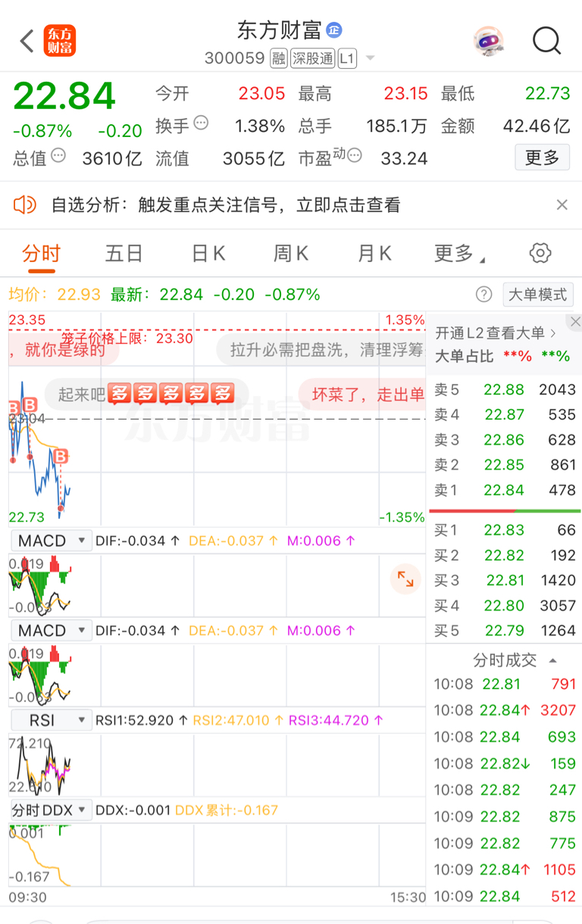Select 买4 order at 22.80
This screenshot has width=582, height=924.
(505, 605)
